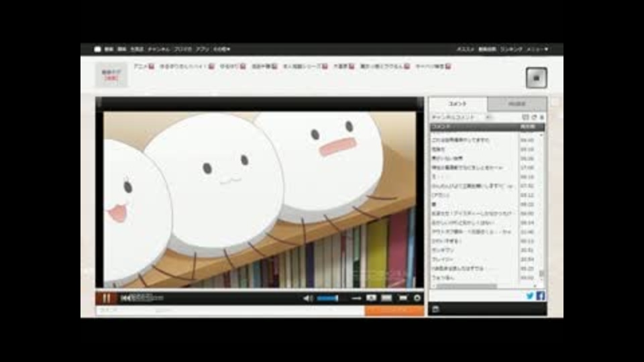Click the arrow icon beside the volume slider
This screenshot has height=362, width=644.
tap(356, 298)
